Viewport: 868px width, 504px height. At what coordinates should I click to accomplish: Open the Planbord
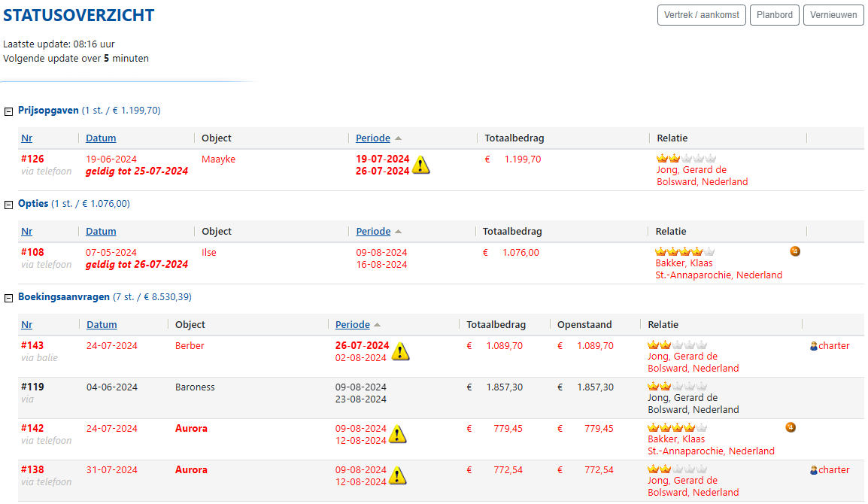774,15
